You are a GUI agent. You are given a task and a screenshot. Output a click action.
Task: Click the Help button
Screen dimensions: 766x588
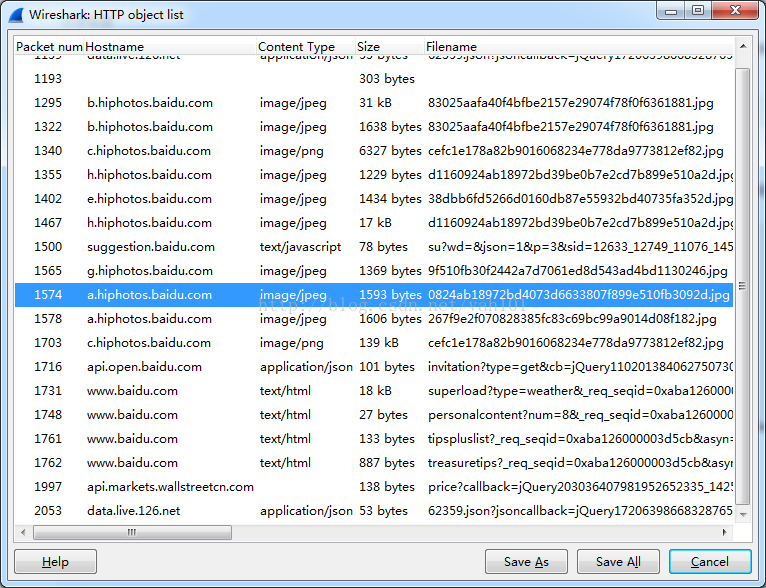coord(55,562)
